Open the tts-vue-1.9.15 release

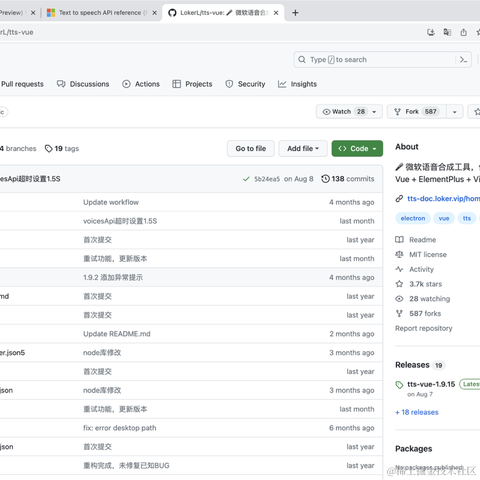point(431,384)
